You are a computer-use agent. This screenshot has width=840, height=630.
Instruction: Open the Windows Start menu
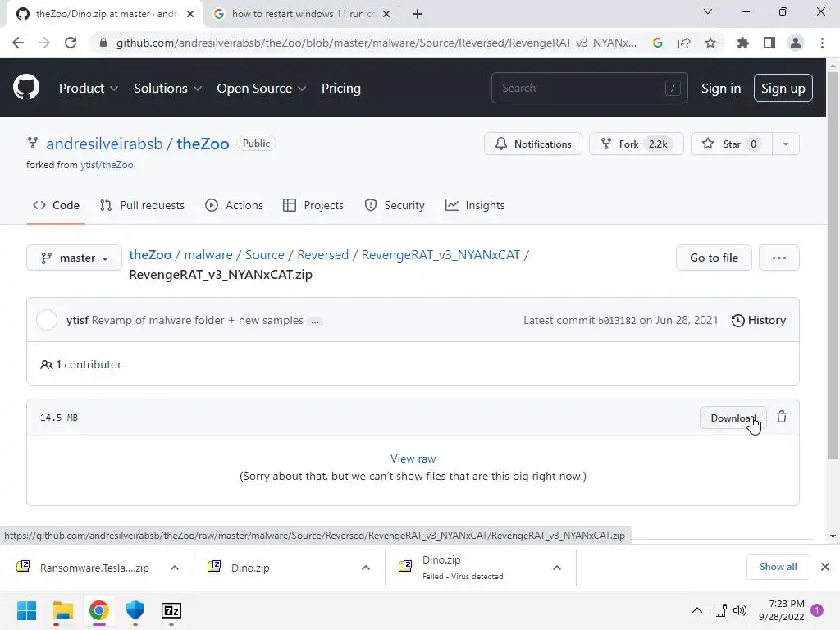click(x=26, y=610)
